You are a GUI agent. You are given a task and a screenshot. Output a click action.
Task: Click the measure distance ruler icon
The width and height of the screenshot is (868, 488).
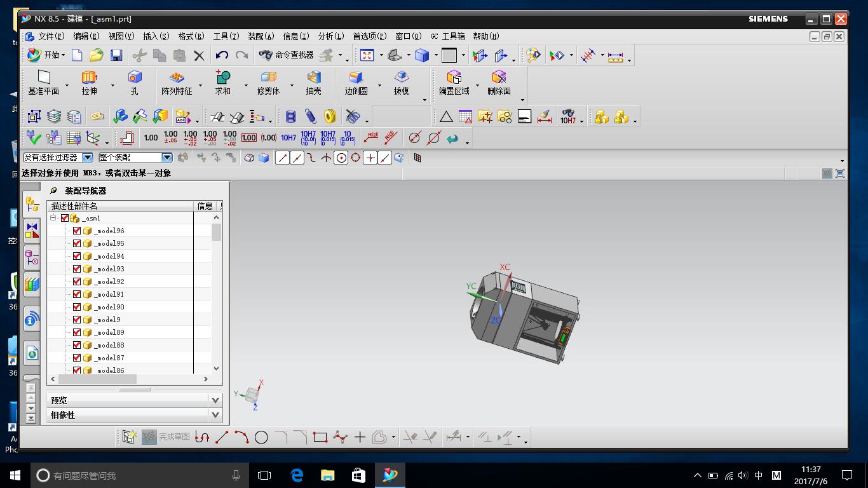pos(615,57)
